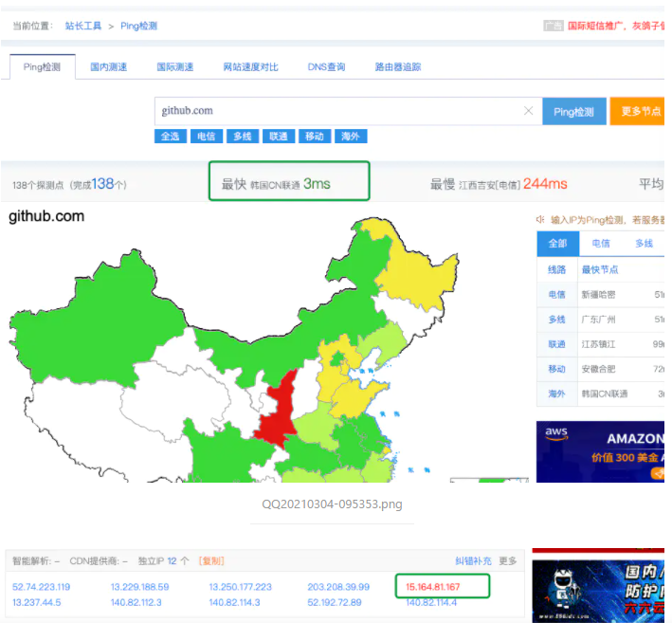This screenshot has width=672, height=623.
Task: Click the red IP address 15.164.81.167
Action: [x=433, y=587]
